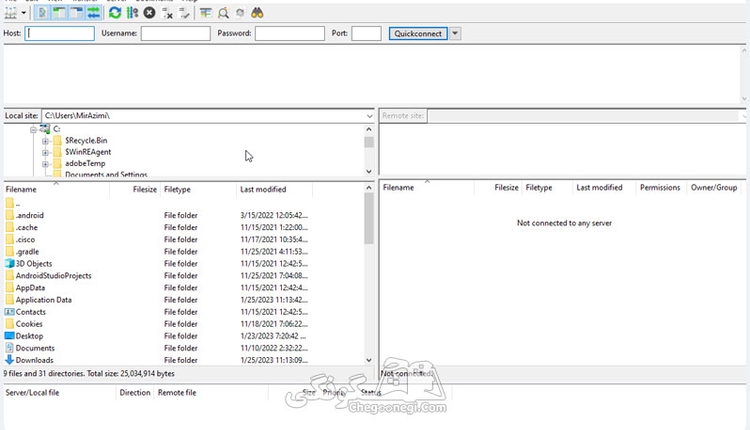Toggle processing of the transfer queue
Image resolution: width=750 pixels, height=430 pixels.
click(x=132, y=13)
